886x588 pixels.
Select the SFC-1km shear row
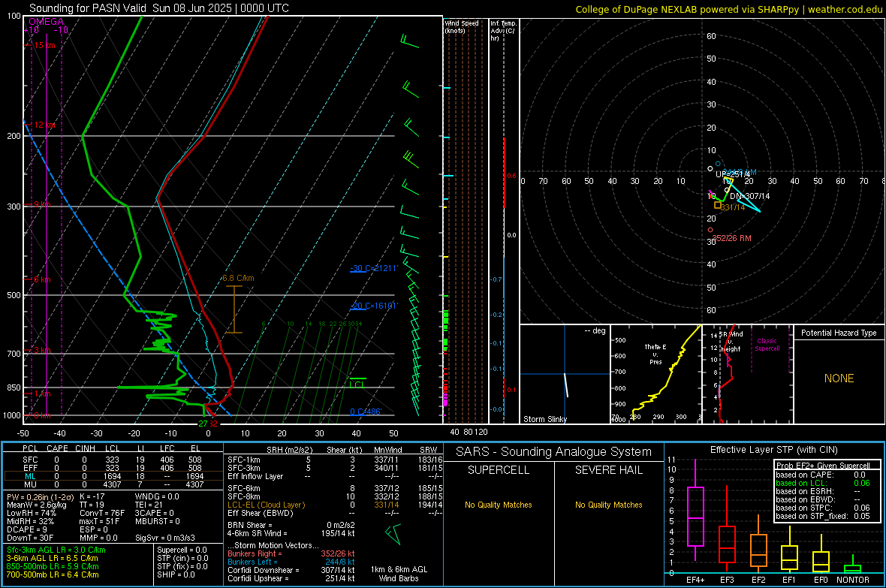pos(335,460)
